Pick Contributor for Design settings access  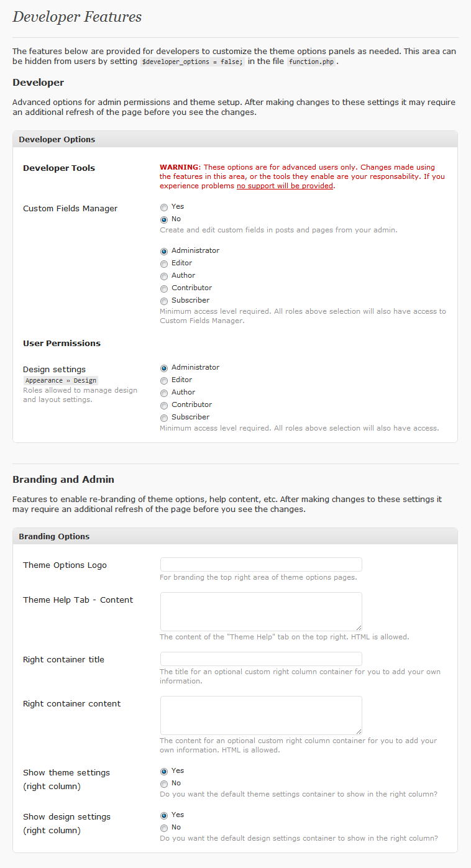164,405
